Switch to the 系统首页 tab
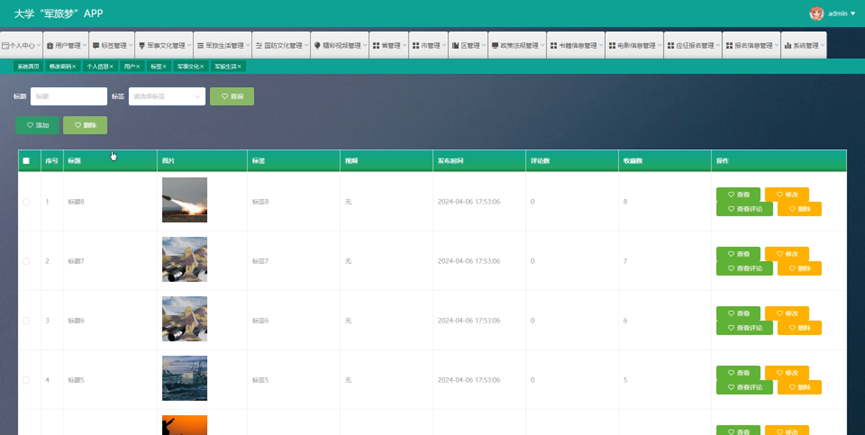 pos(28,67)
